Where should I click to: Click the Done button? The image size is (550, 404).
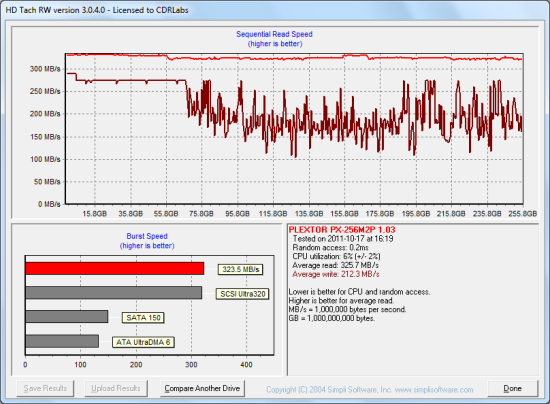512,389
